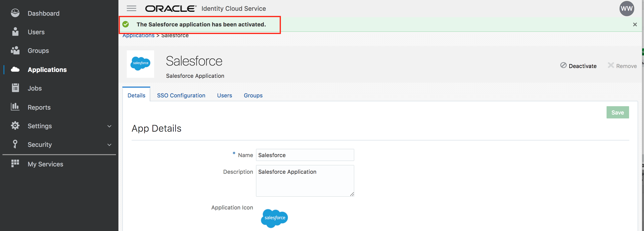Click the Salesforce breadcrumb text

click(175, 35)
